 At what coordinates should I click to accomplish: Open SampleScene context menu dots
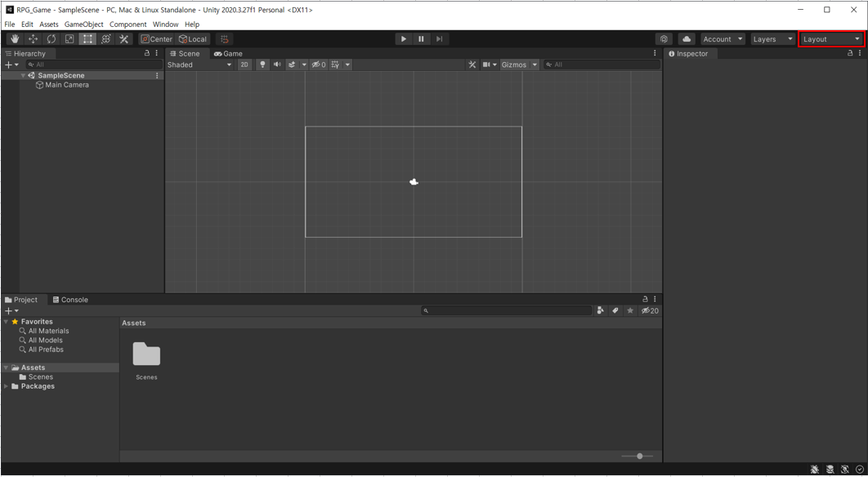(x=157, y=76)
